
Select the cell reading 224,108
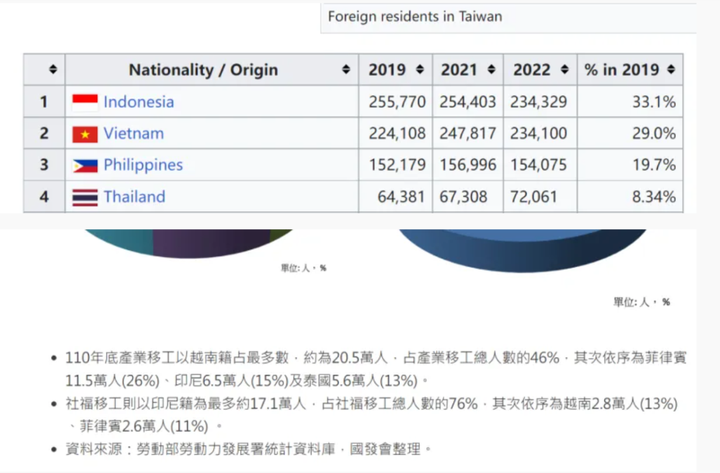coord(395,133)
